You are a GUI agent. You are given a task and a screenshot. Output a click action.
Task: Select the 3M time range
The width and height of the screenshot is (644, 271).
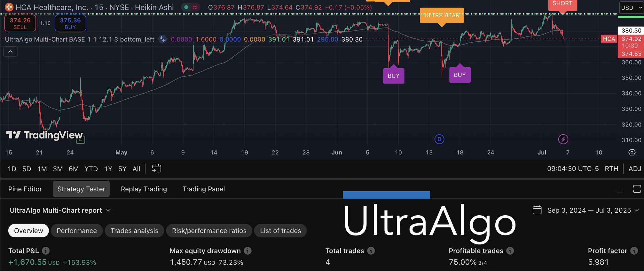[58, 169]
